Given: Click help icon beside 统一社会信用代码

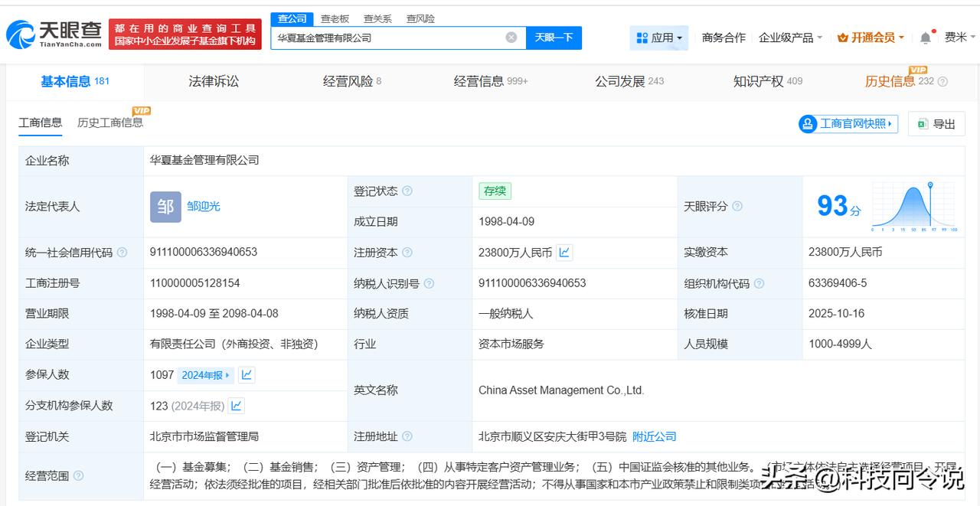Looking at the screenshot, I should click(122, 252).
